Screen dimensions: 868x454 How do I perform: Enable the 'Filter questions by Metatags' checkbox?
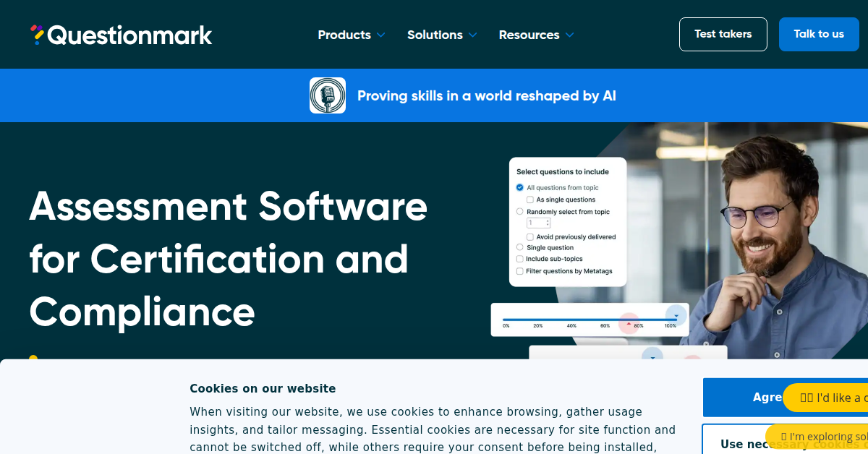520,271
